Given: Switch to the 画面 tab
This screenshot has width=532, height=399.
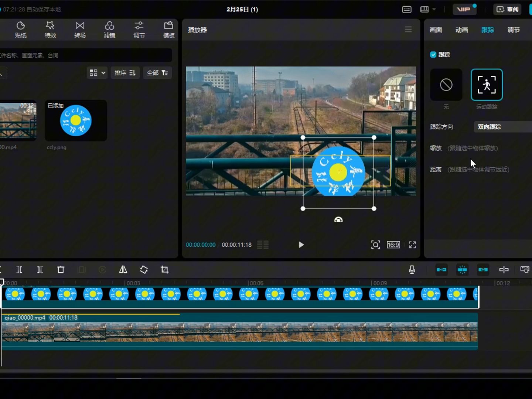Looking at the screenshot, I should [x=436, y=30].
